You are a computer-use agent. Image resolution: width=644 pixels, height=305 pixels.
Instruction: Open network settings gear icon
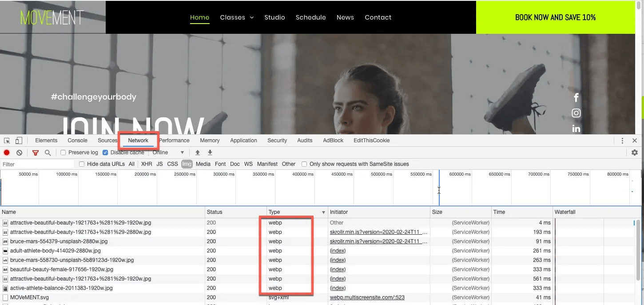tap(634, 152)
